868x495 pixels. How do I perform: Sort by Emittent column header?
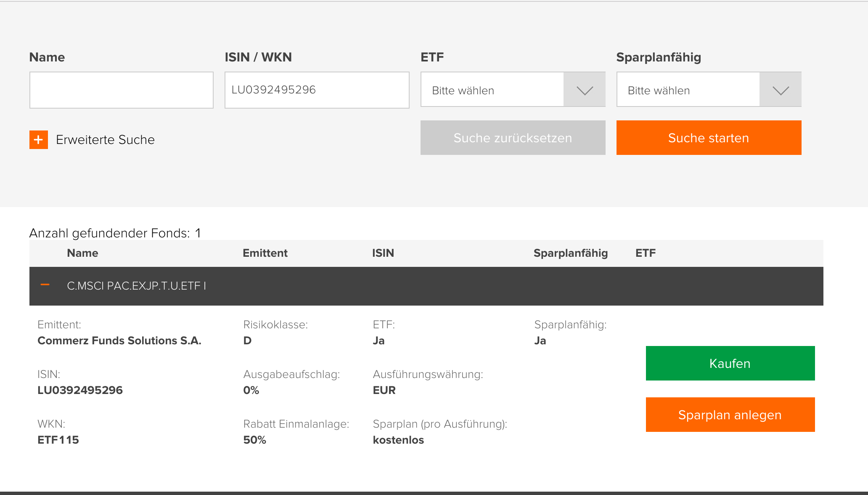[265, 253]
